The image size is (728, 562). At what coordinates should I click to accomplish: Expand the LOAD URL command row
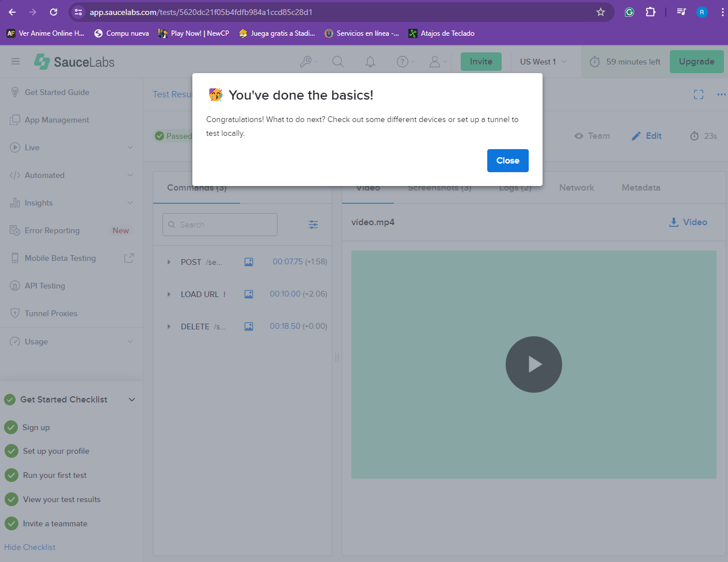click(x=169, y=294)
